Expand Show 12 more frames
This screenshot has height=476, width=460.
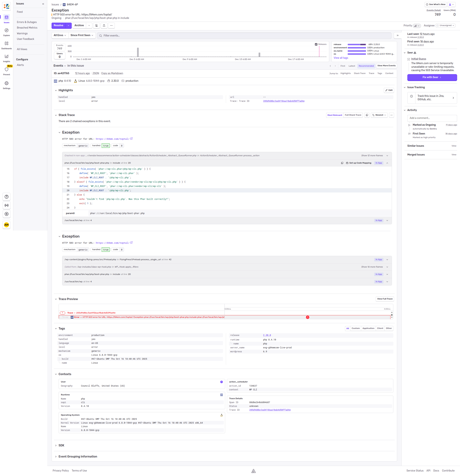(372, 155)
